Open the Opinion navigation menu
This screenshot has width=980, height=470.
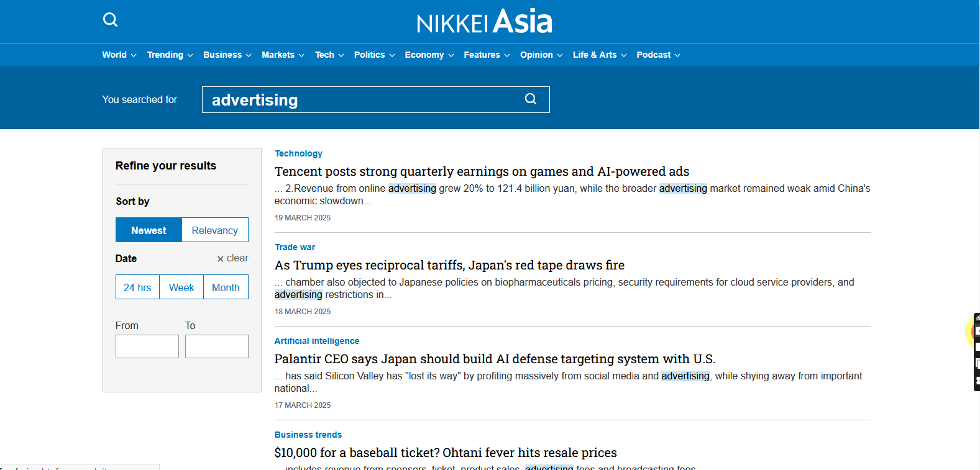tap(541, 55)
